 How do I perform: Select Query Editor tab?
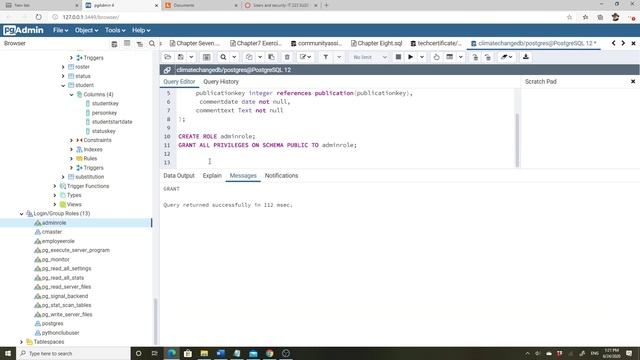coord(179,82)
